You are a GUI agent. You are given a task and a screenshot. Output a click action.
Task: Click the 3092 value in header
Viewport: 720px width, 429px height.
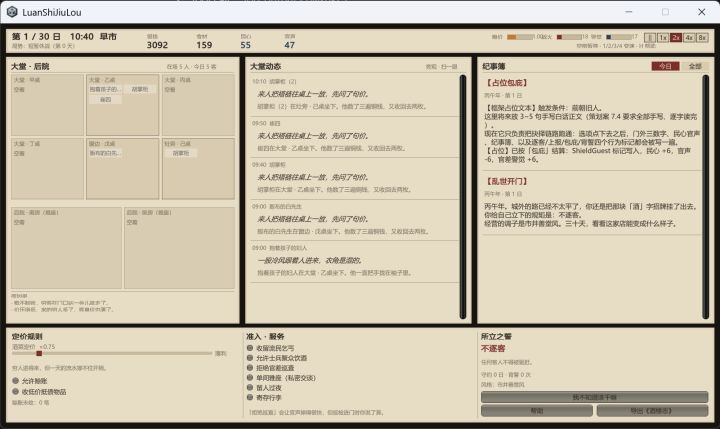point(158,45)
